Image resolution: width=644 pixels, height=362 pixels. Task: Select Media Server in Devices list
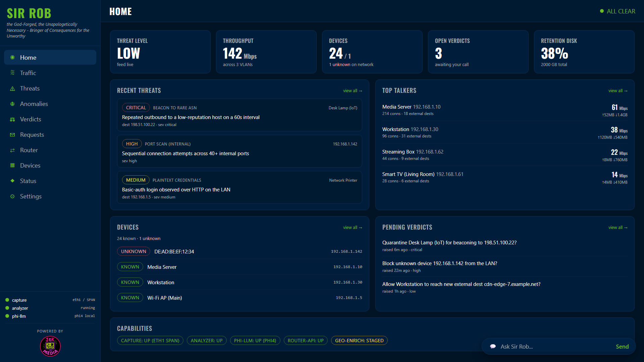(239, 267)
